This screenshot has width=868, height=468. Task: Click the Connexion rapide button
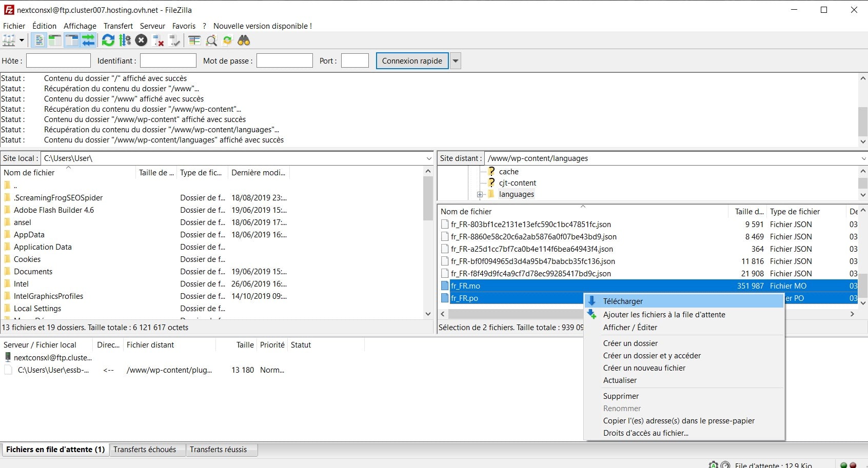point(412,60)
